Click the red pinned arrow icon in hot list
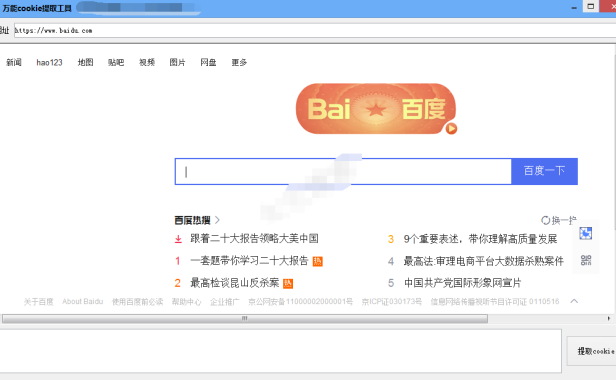616x380 pixels. coord(178,239)
